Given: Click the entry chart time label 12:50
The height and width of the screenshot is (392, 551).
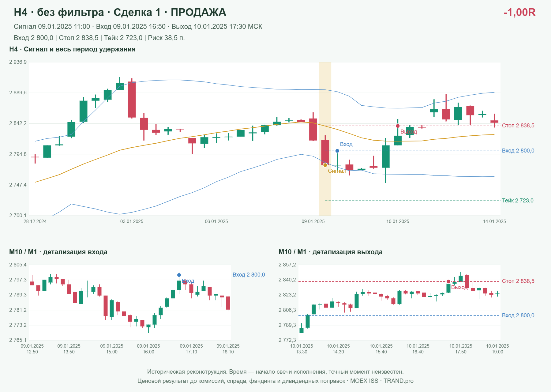Looking at the screenshot, I should point(32,352).
